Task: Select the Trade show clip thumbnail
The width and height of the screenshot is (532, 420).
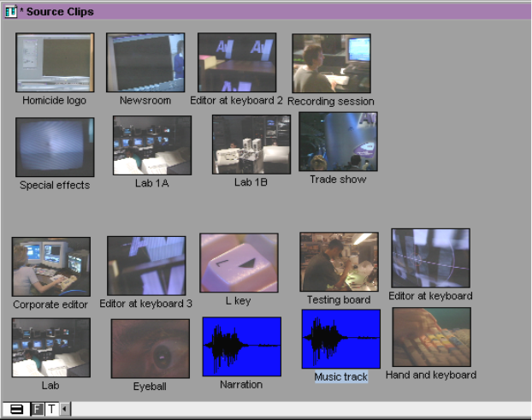Action: (x=338, y=142)
